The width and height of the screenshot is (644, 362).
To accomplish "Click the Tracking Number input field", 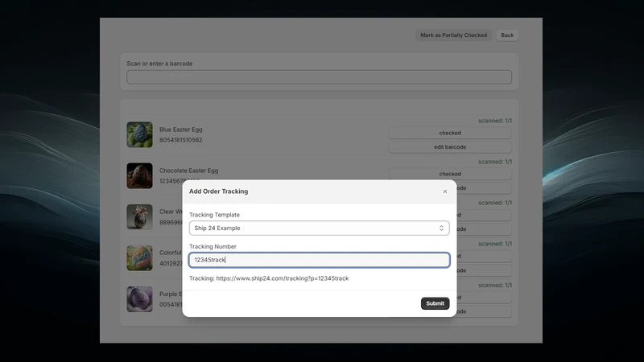I will point(319,260).
